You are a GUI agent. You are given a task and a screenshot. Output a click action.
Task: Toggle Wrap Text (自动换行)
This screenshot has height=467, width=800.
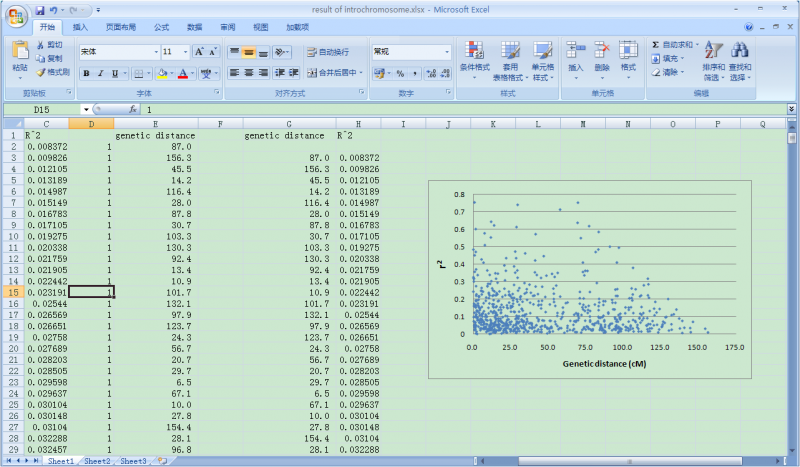pos(327,51)
